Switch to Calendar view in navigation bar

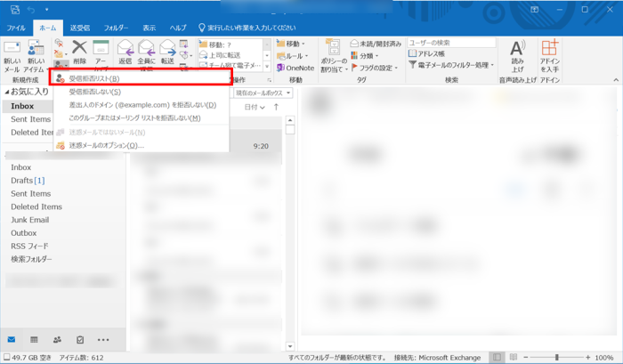coord(34,340)
